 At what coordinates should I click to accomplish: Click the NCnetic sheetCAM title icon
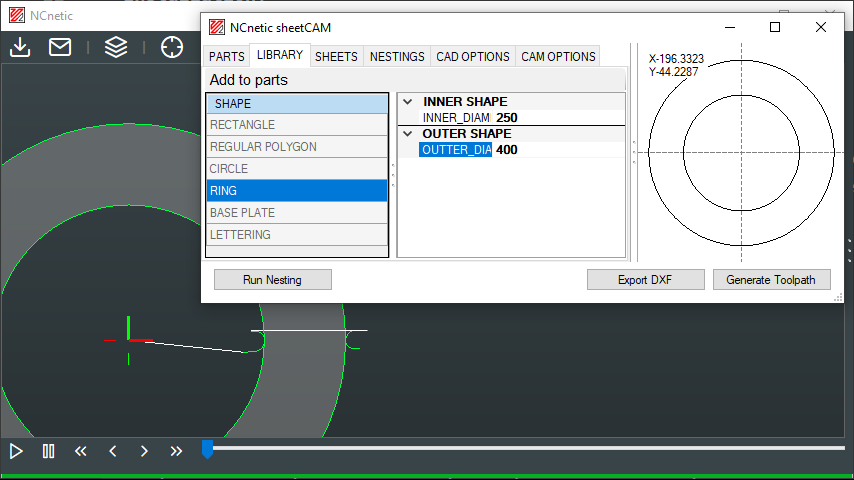(217, 27)
